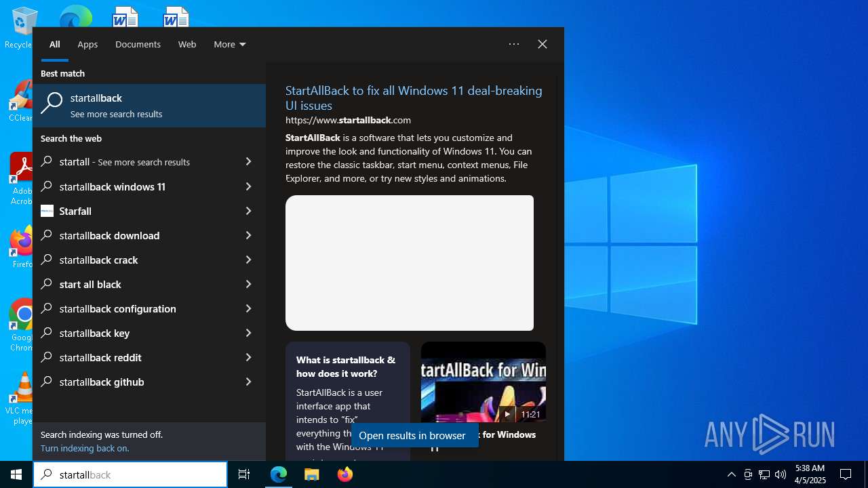The width and height of the screenshot is (868, 488).
Task: Expand 'startallback configuration' suggestion arrow
Action: [248, 308]
